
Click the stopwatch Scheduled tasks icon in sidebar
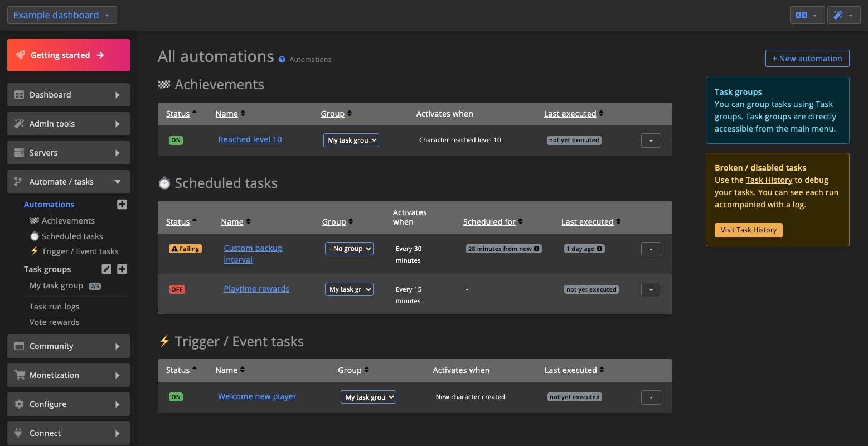coord(34,236)
